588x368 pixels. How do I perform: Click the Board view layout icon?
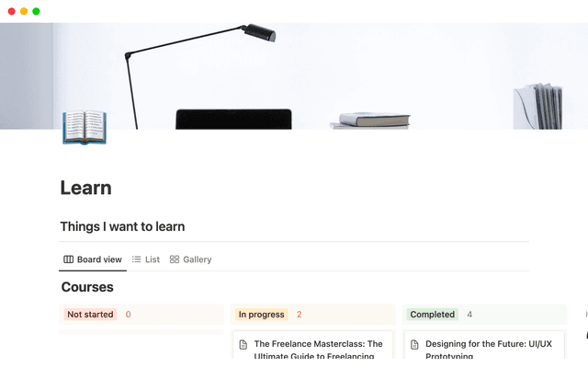pos(68,259)
